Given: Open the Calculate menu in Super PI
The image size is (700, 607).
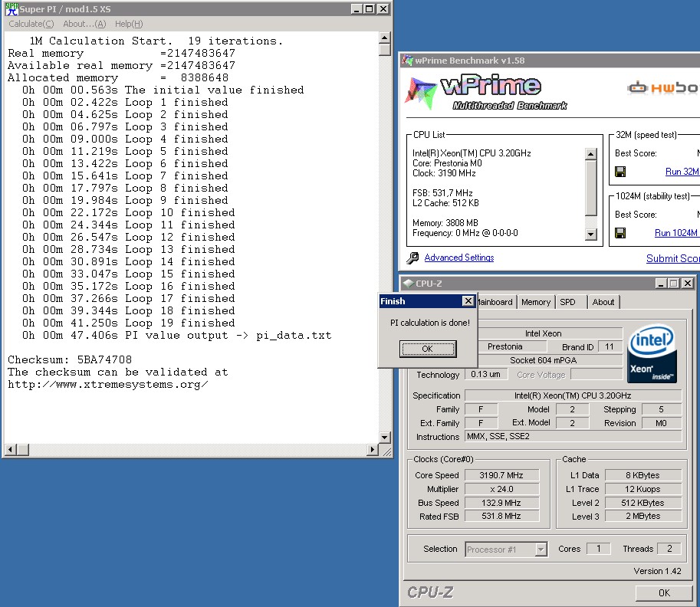Looking at the screenshot, I should click(x=31, y=24).
